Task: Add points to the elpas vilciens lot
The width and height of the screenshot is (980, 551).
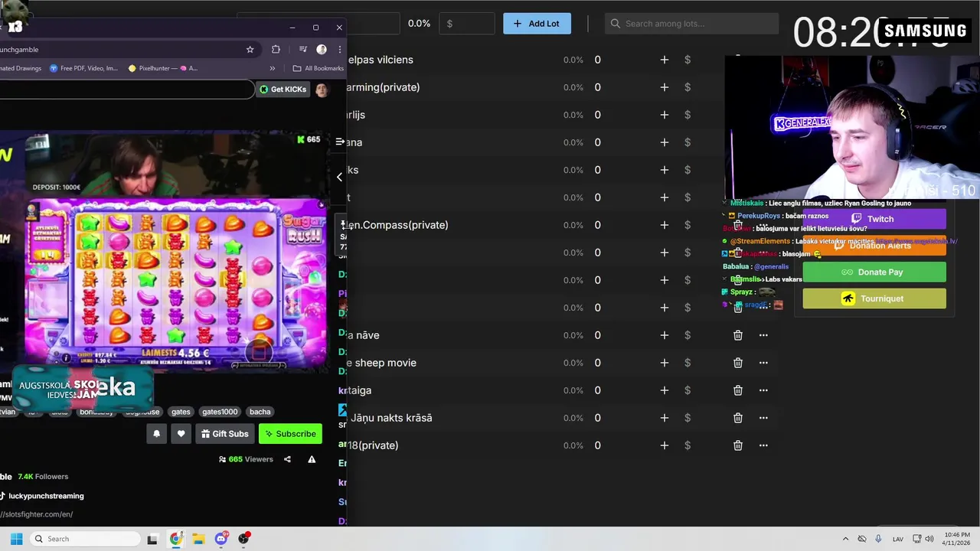Action: pyautogui.click(x=665, y=60)
